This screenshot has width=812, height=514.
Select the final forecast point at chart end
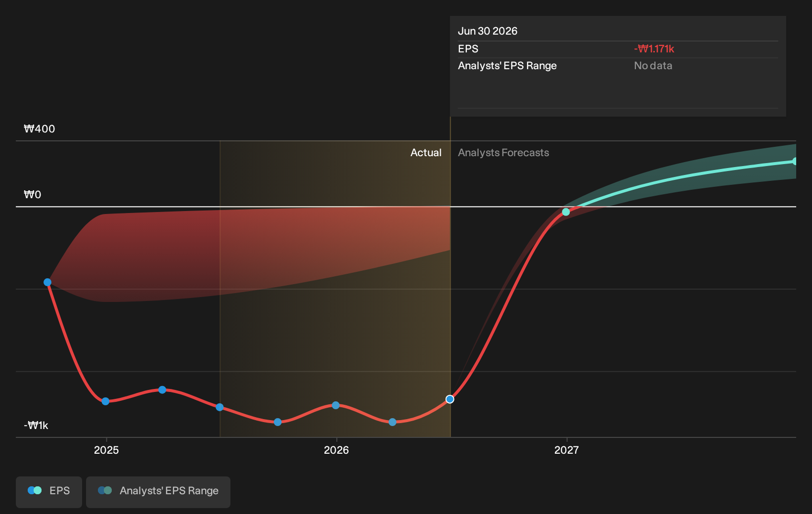pos(795,161)
